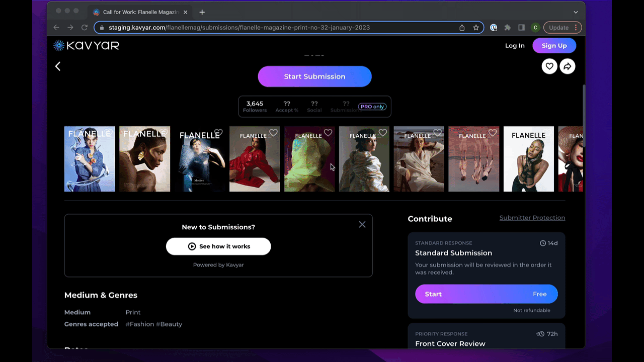Like the third Flanelle cover with the heart
The width and height of the screenshot is (644, 362).
[218, 133]
